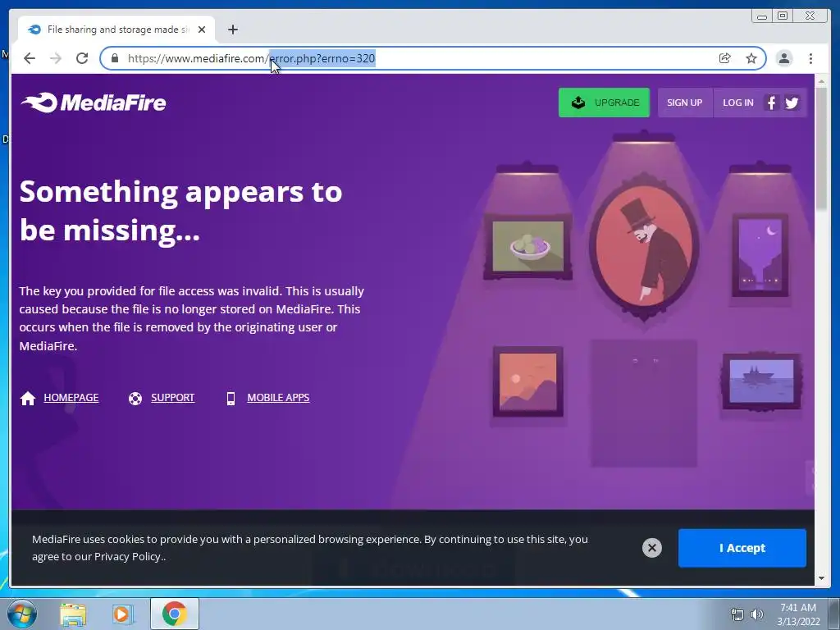
Task: Close the File sharing and storage tab
Action: (202, 30)
